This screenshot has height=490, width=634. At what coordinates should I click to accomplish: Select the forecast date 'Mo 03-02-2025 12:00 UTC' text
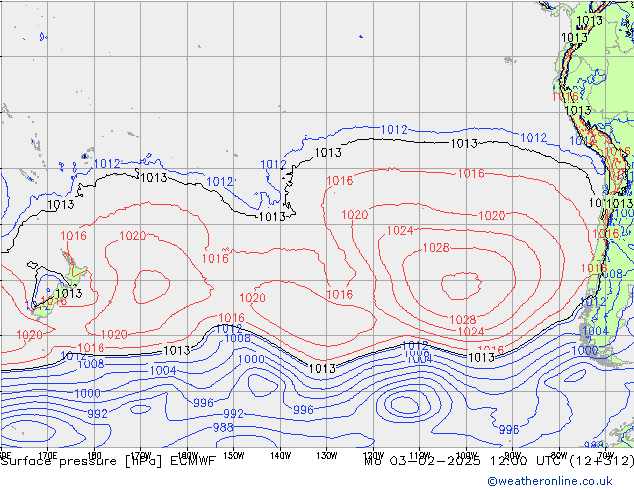[x=464, y=461]
